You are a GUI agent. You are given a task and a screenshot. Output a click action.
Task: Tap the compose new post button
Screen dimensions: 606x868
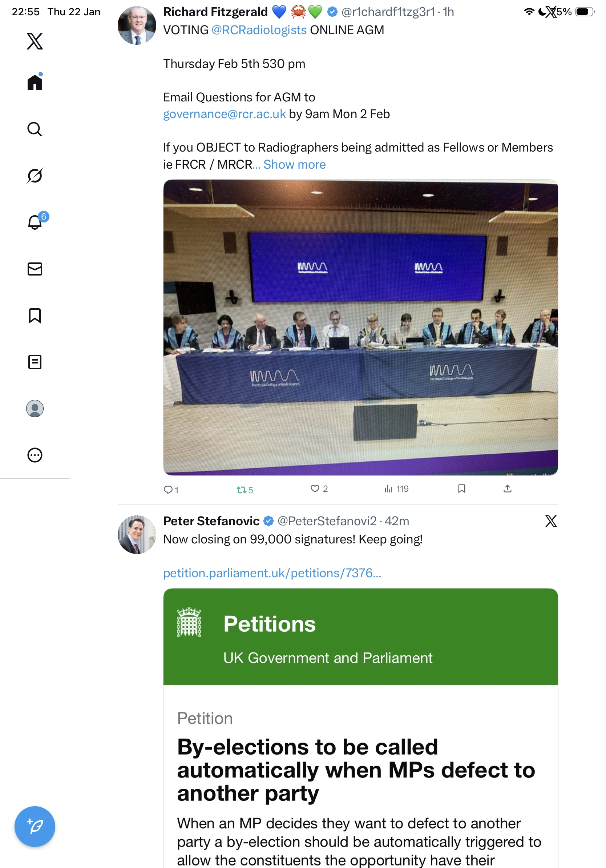(x=35, y=827)
